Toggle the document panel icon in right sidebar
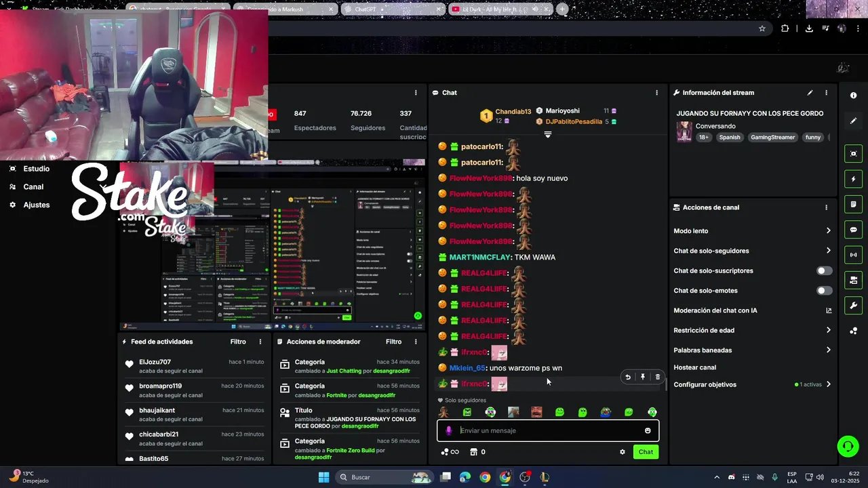The width and height of the screenshot is (868, 488). (853, 204)
